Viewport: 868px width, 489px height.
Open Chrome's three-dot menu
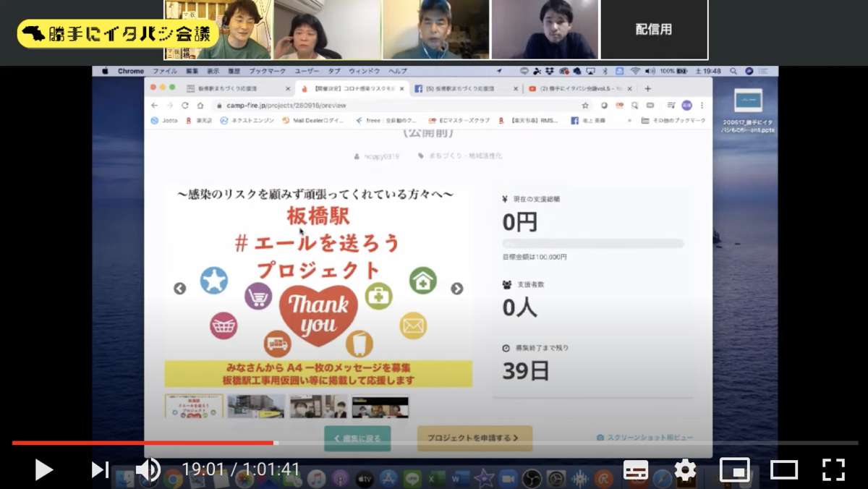[702, 106]
